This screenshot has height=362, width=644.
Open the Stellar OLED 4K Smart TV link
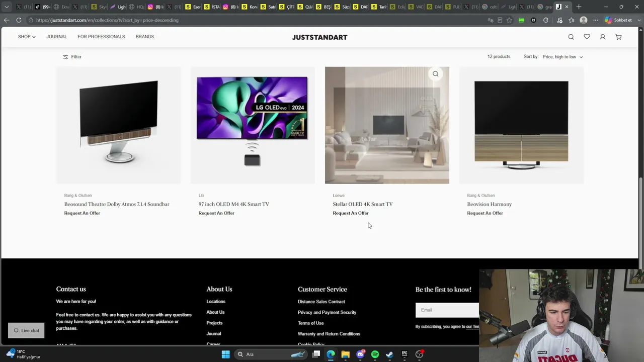[363, 204]
